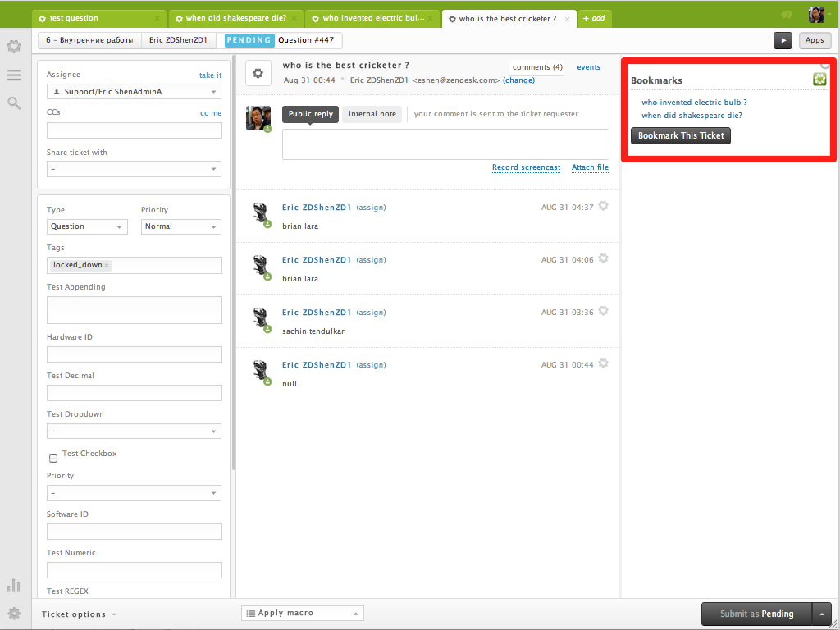Refresh the Bookmarks app with green icon

[818, 80]
